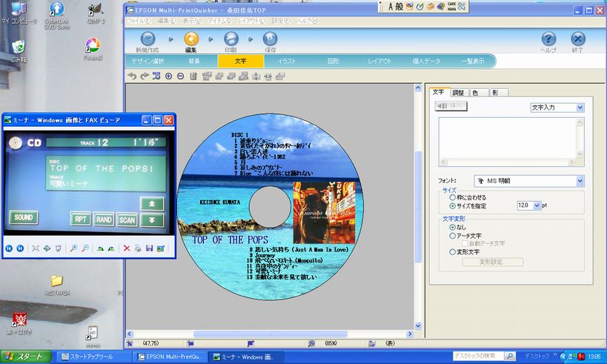Undo the last edit in the toolbar
The image size is (607, 364).
132,76
